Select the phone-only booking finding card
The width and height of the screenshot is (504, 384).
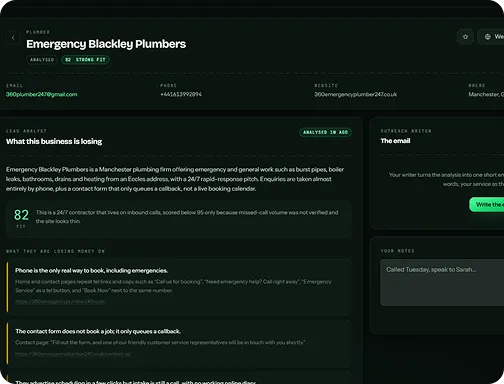[179, 287]
